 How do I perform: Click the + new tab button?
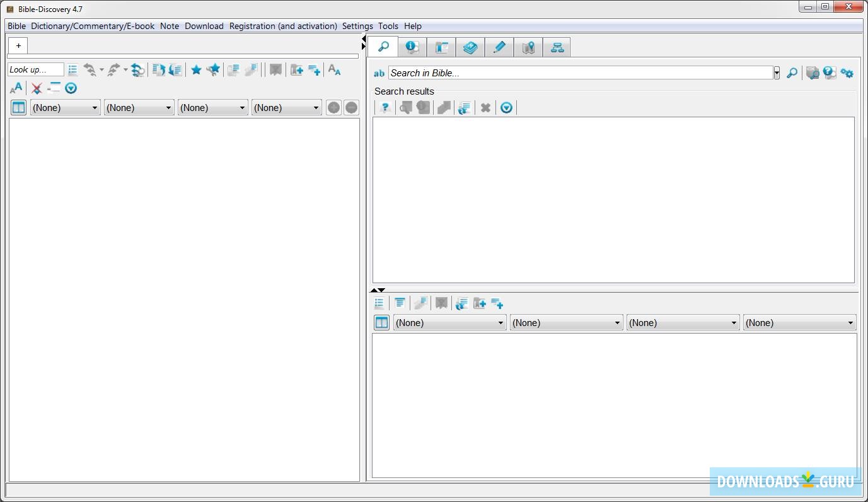point(18,45)
